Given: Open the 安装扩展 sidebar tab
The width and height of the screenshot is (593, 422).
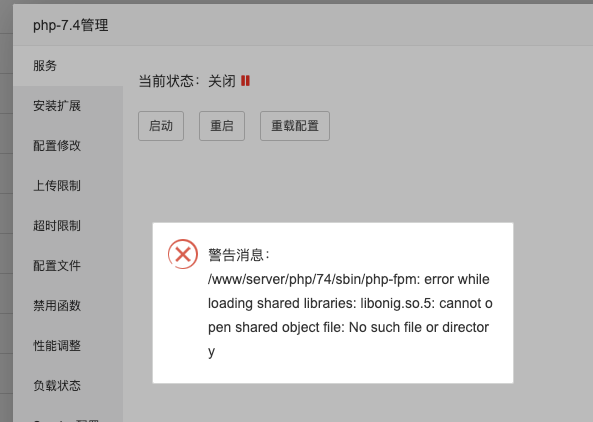Looking at the screenshot, I should click(x=68, y=106).
